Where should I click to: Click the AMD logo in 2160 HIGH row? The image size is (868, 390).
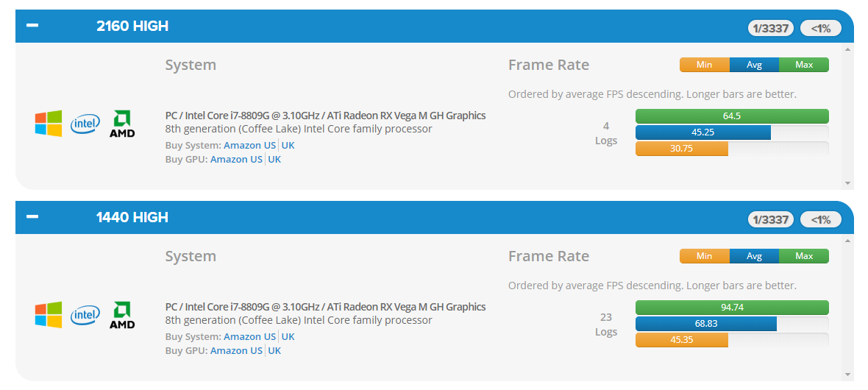122,124
